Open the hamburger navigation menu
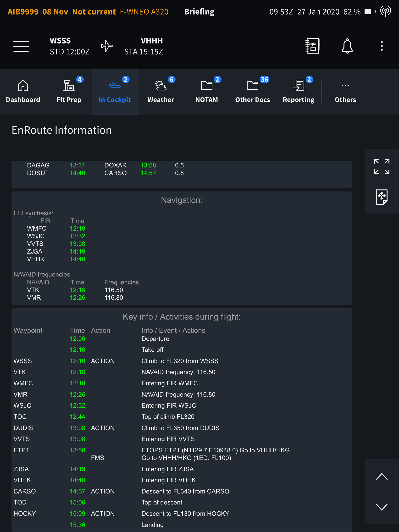The image size is (399, 532). (21, 46)
